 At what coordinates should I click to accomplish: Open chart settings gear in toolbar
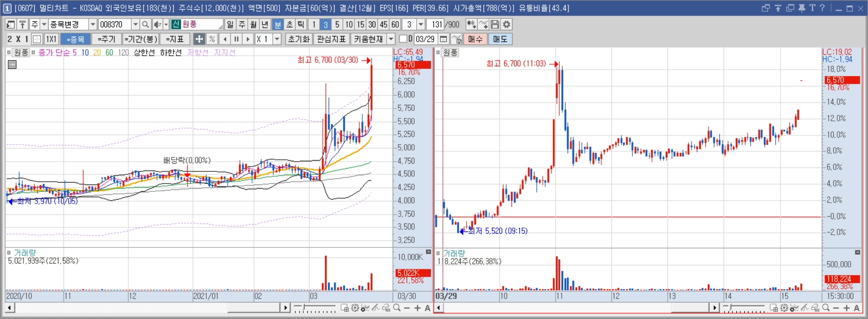(507, 24)
